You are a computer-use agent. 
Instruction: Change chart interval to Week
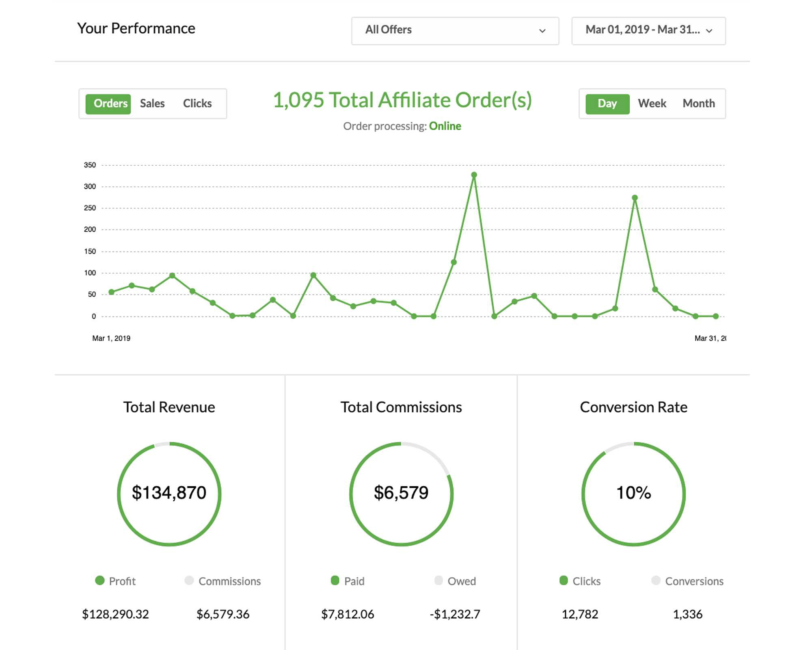tap(652, 104)
